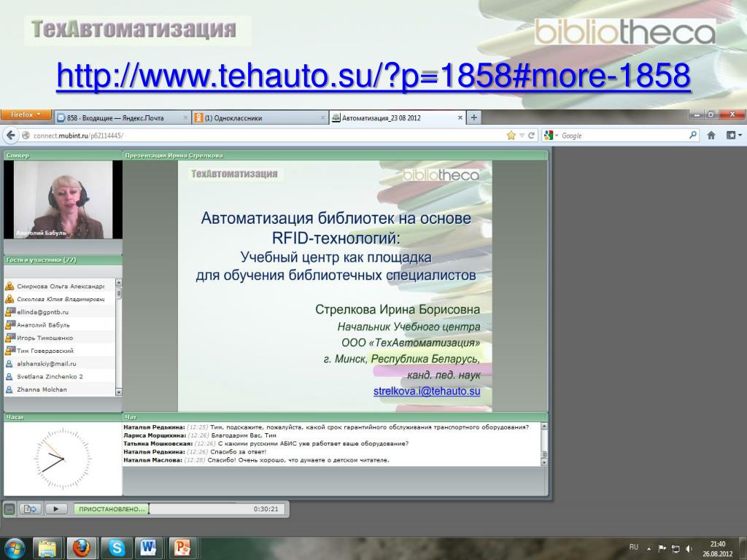Switch to the Одноклассники tab
Screen dimensions: 747x560
point(260,117)
